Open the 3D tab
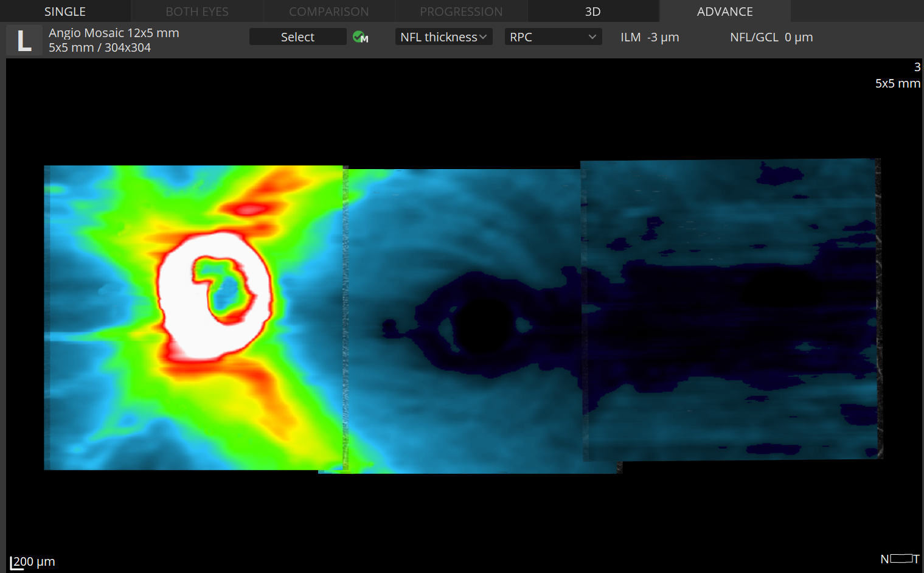Screen dimensions: 924x573 [592, 12]
